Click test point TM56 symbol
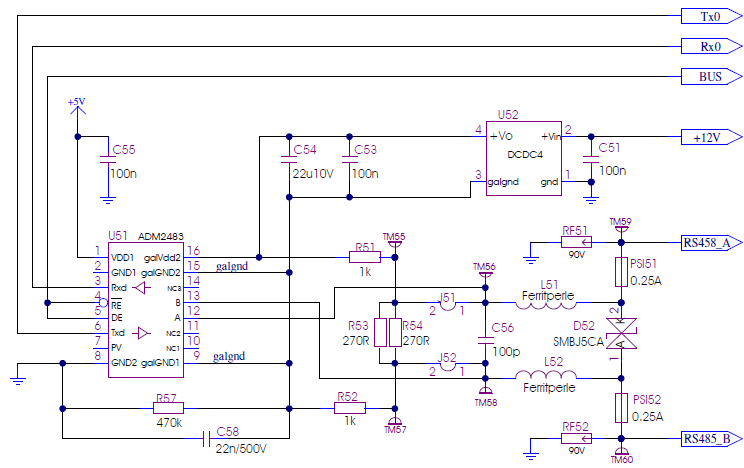 (485, 274)
